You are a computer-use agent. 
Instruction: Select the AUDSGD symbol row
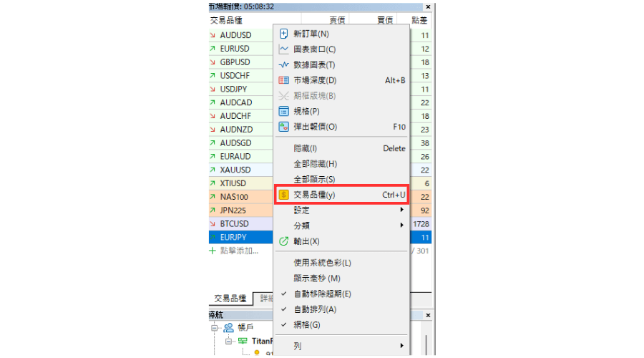[240, 143]
